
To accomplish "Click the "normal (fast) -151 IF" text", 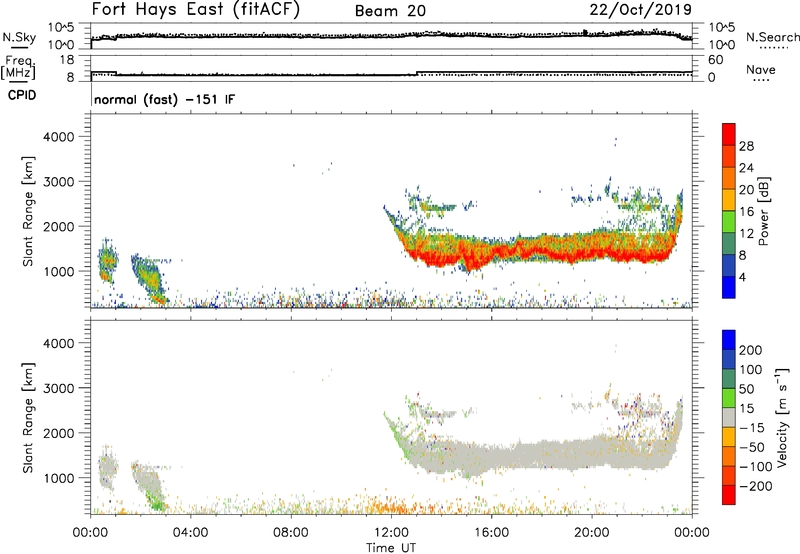I will coord(164,99).
